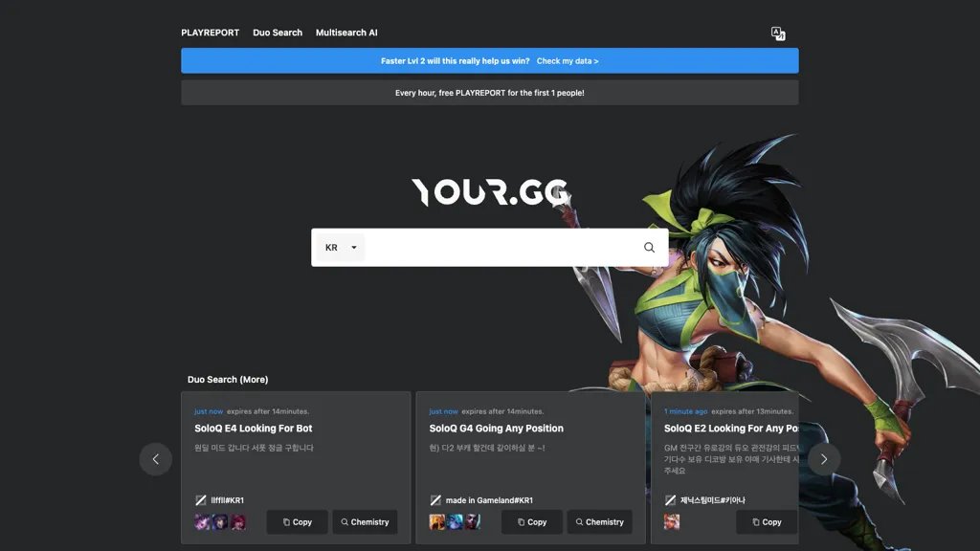The image size is (980, 551).
Task: Open the 'Duo Search (More)' heading link
Action: click(228, 380)
